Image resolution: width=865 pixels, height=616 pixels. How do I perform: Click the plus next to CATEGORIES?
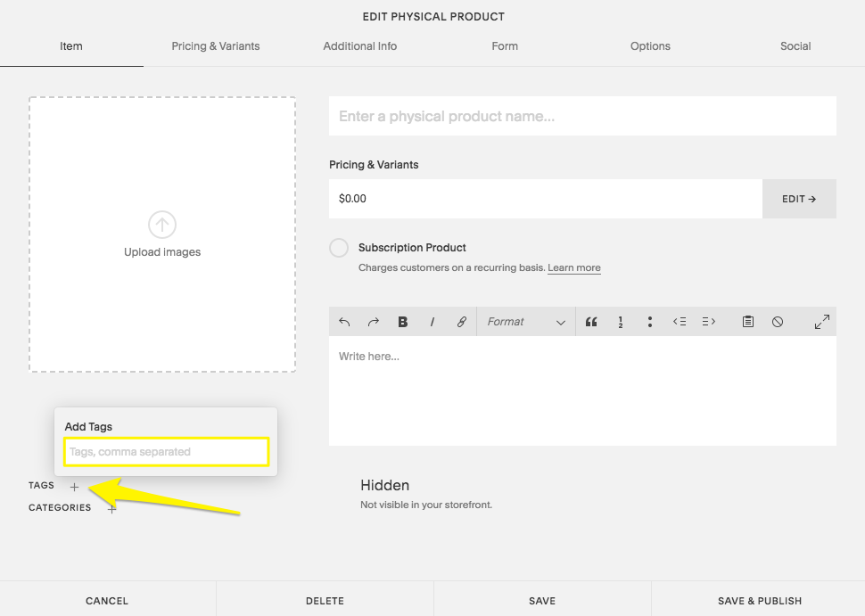point(111,508)
